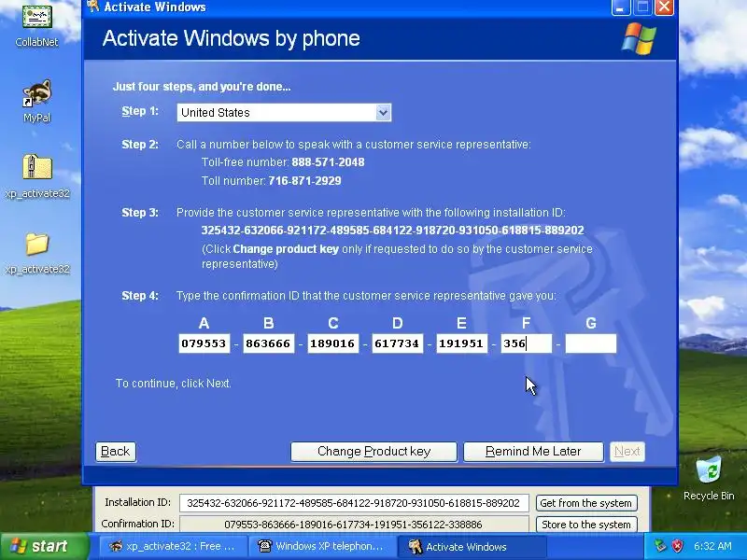Click the Installation ID text field
The width and height of the screenshot is (747, 560).
(354, 503)
